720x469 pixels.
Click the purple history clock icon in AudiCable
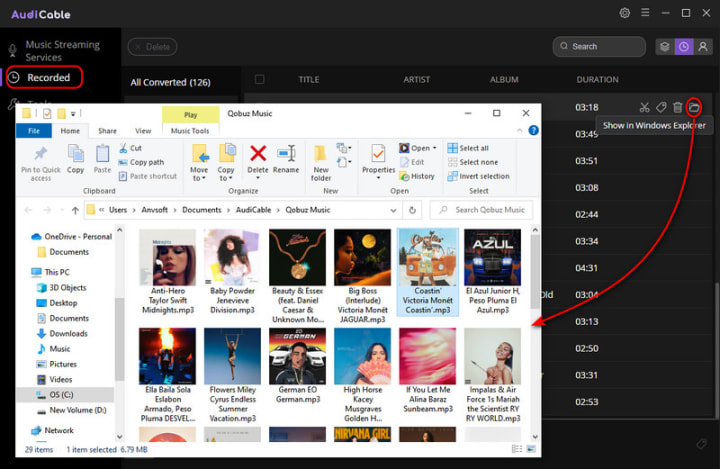[x=684, y=46]
